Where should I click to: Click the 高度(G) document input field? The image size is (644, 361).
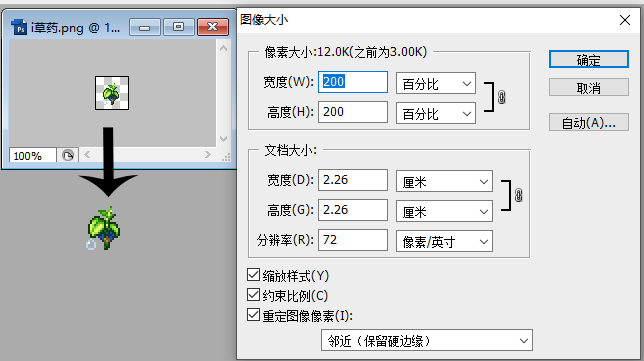[x=353, y=210]
